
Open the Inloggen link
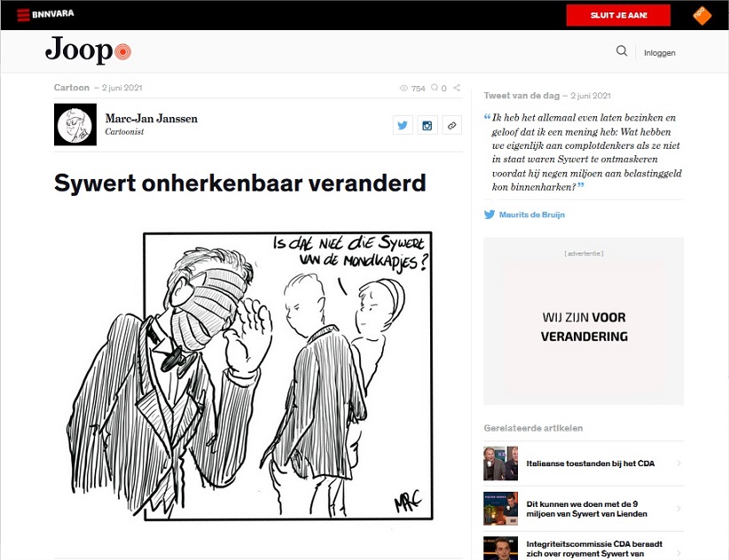coord(659,53)
